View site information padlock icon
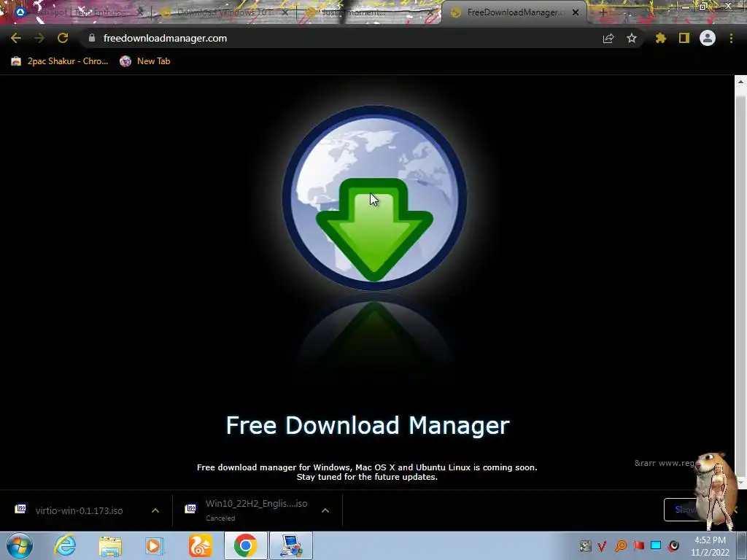Image resolution: width=747 pixels, height=560 pixels. [92, 38]
